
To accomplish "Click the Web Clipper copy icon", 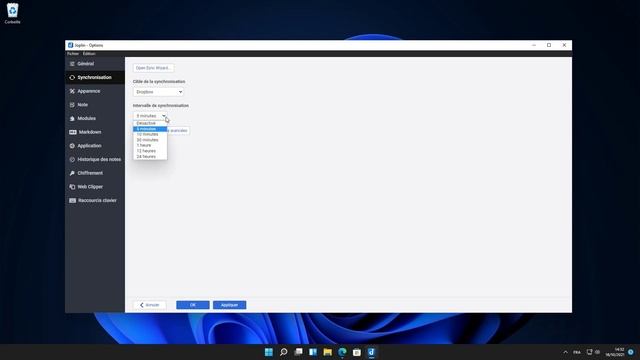I will tap(72, 187).
